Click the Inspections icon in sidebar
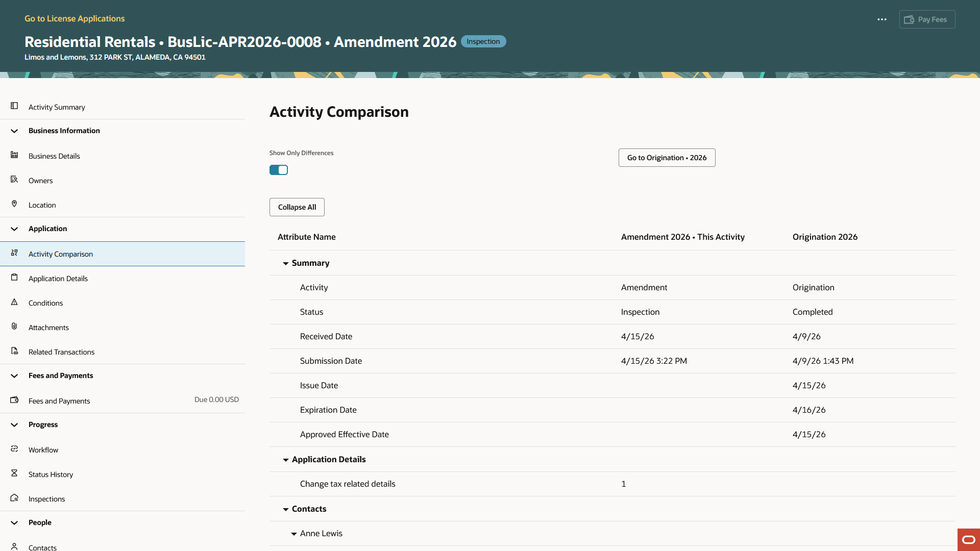 pos(14,497)
